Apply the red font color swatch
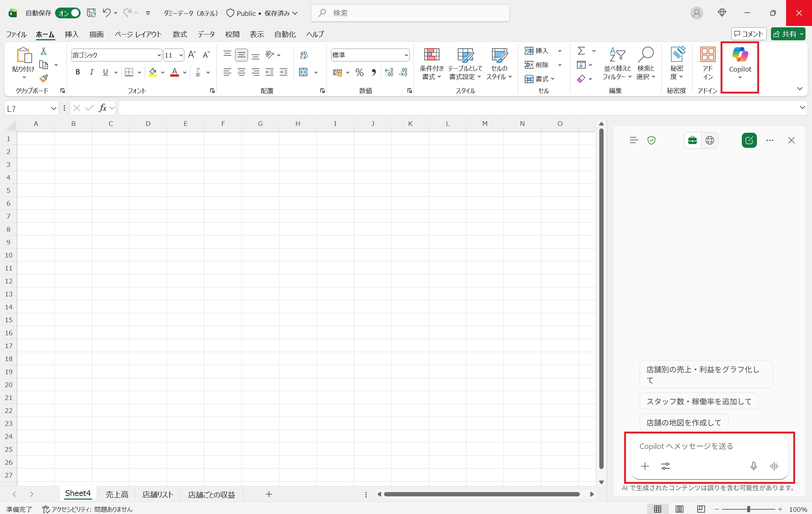This screenshot has width=812, height=514. [x=175, y=72]
